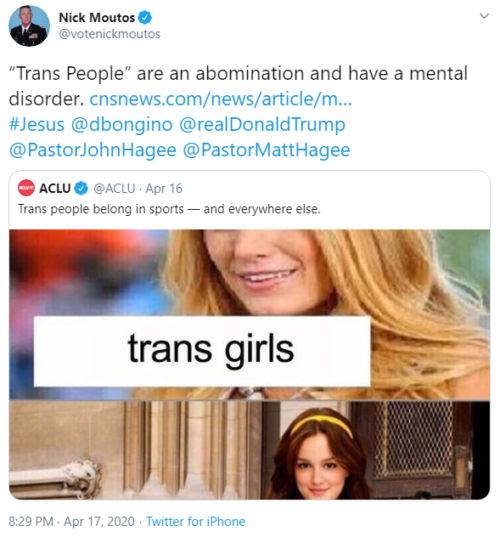This screenshot has width=500, height=537.
Task: Click the #Jesus hashtag
Action: click(x=37, y=124)
